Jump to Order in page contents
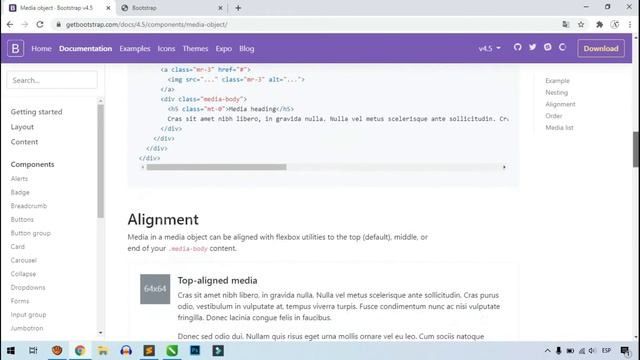640x360 pixels. (x=553, y=116)
